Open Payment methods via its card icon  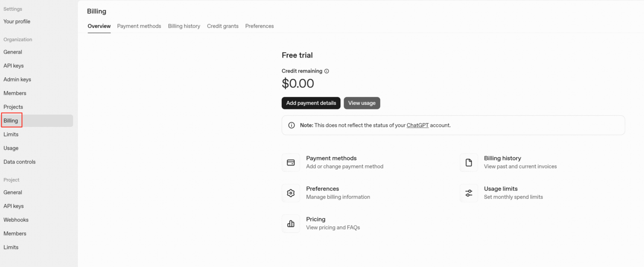pos(291,162)
